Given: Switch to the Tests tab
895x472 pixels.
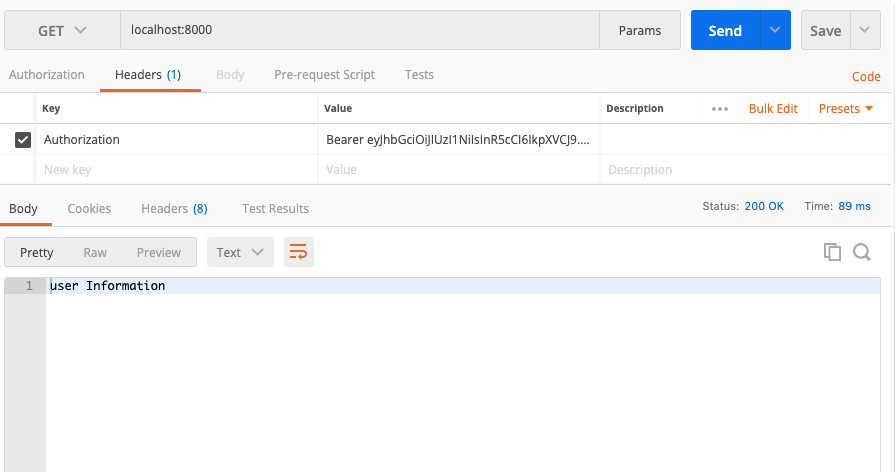Looking at the screenshot, I should (419, 75).
